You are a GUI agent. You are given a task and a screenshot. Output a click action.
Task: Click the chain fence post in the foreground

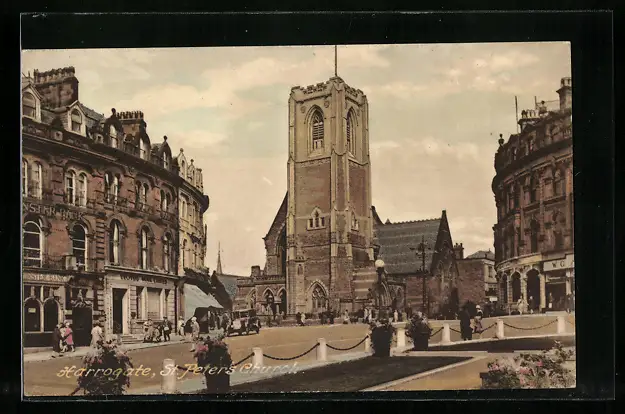click(x=321, y=349)
